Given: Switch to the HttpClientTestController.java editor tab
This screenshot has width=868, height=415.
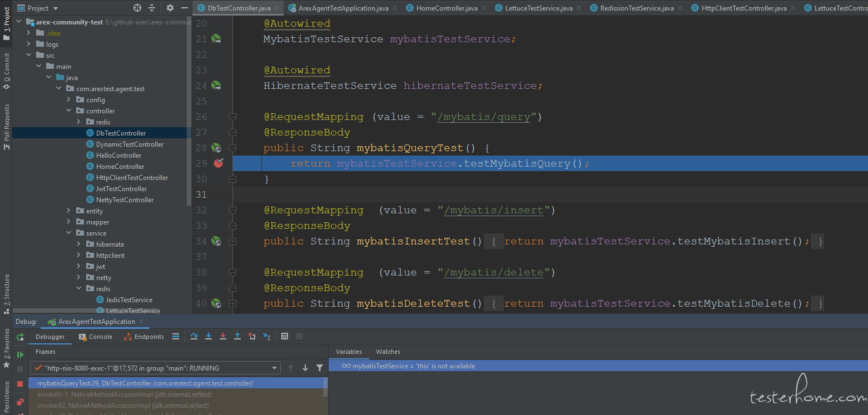Looking at the screenshot, I should 743,8.
